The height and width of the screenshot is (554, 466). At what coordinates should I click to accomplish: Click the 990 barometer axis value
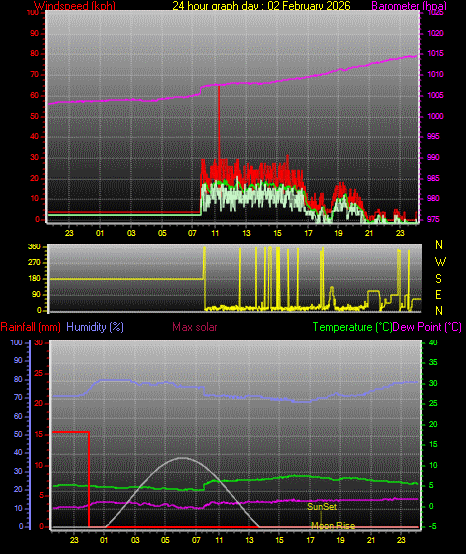(x=433, y=157)
